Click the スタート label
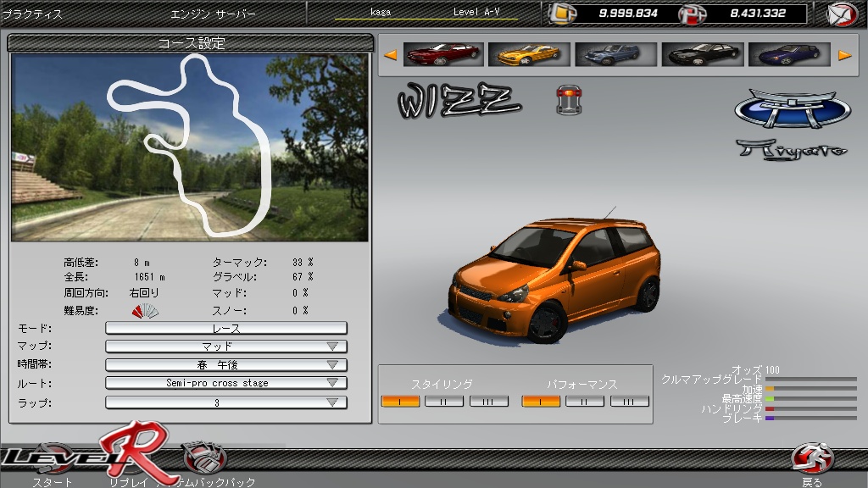Screen dimensions: 868x488 pyautogui.click(x=53, y=482)
